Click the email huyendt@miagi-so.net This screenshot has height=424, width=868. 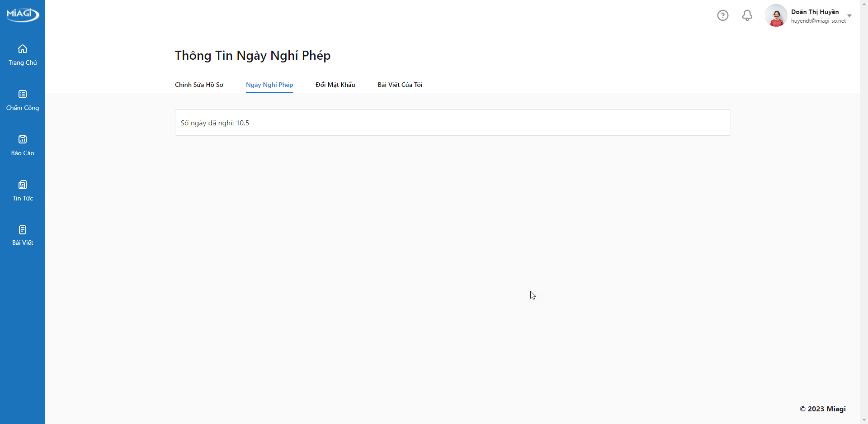pos(818,21)
